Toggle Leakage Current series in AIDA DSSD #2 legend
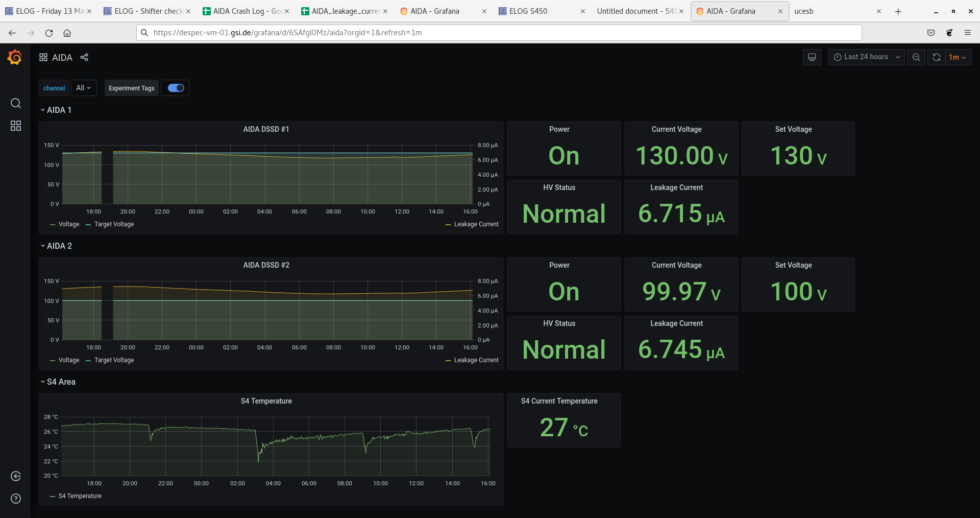 (476, 360)
